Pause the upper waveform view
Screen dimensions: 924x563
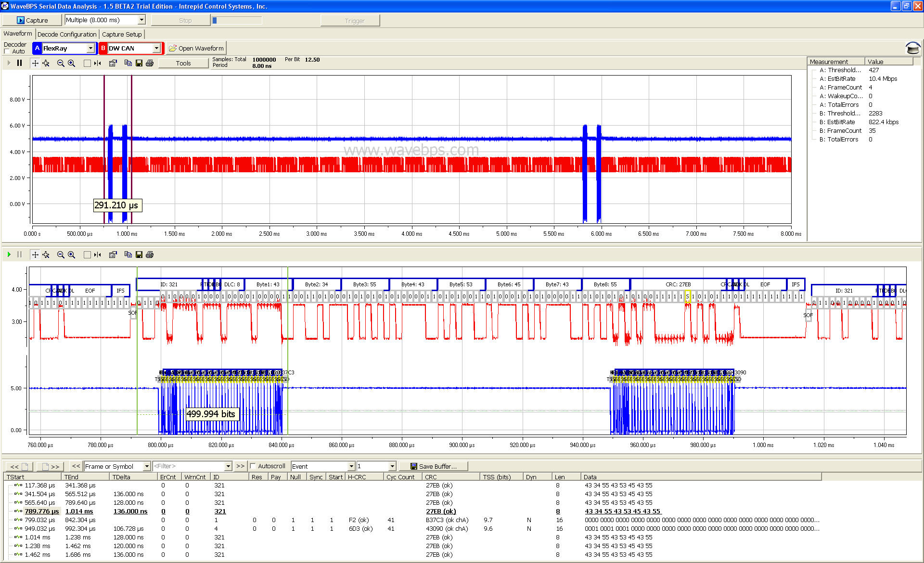[x=19, y=63]
